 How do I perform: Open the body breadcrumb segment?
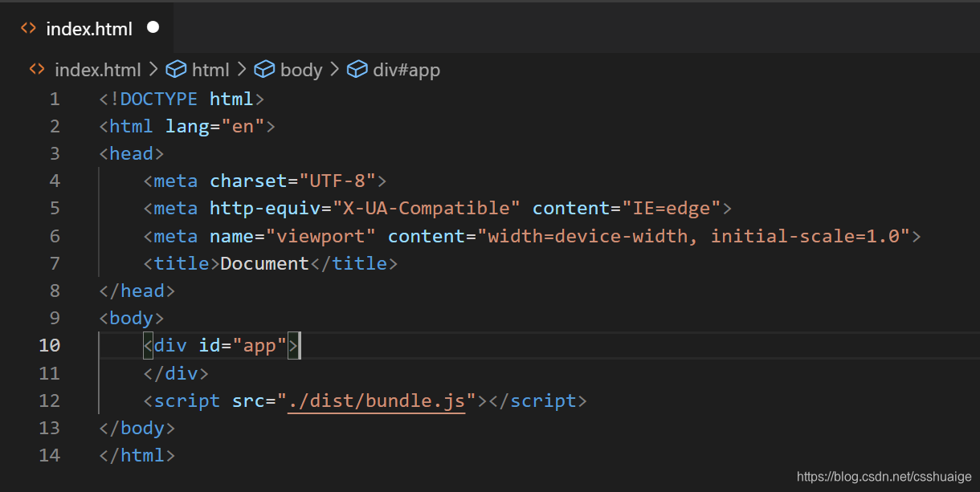click(301, 70)
